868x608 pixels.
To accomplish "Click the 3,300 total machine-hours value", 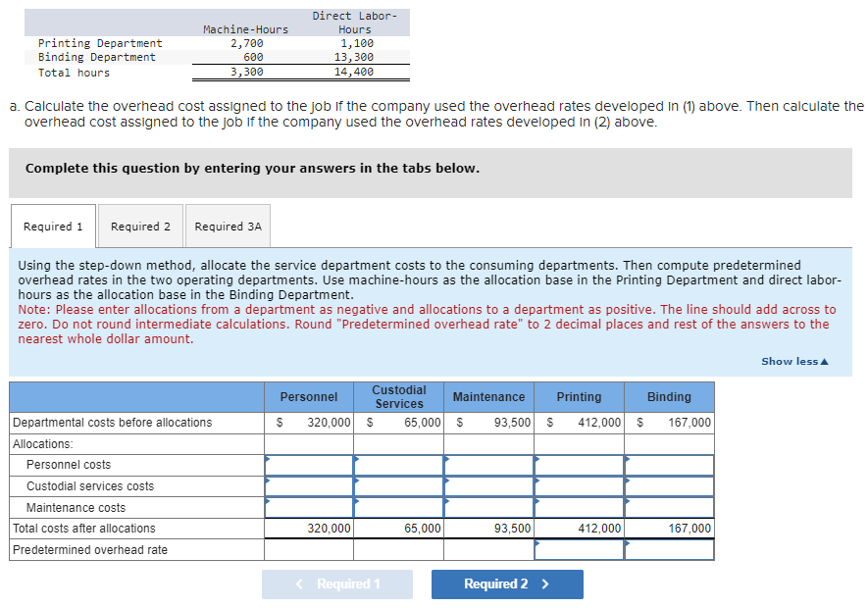I will tap(247, 72).
